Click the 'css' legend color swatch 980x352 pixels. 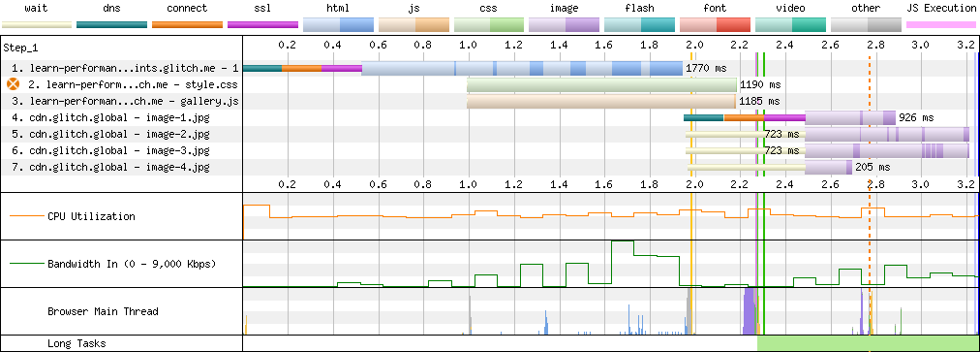(489, 25)
